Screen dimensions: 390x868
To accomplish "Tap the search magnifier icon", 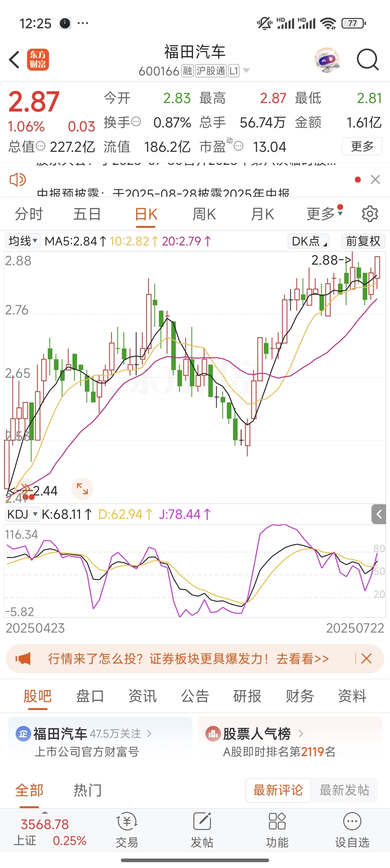I will coord(368,59).
